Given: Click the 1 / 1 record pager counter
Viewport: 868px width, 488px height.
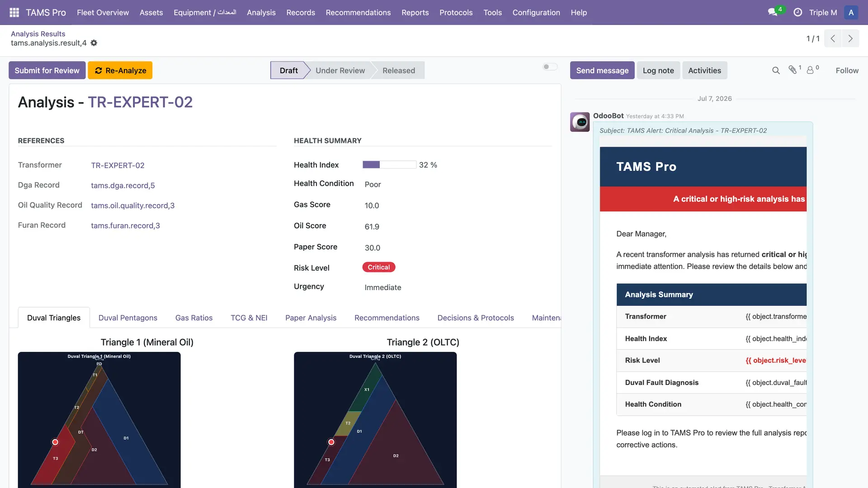Looking at the screenshot, I should 813,38.
